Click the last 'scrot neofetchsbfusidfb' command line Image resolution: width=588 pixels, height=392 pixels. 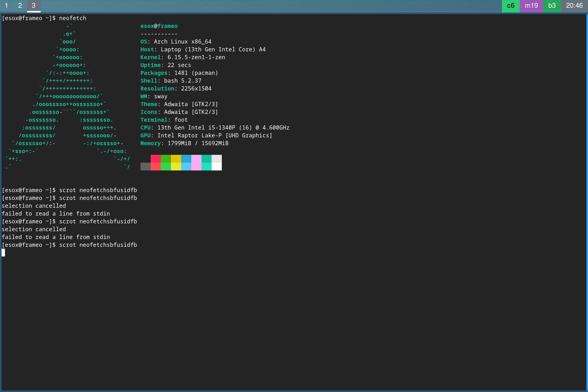(69, 245)
